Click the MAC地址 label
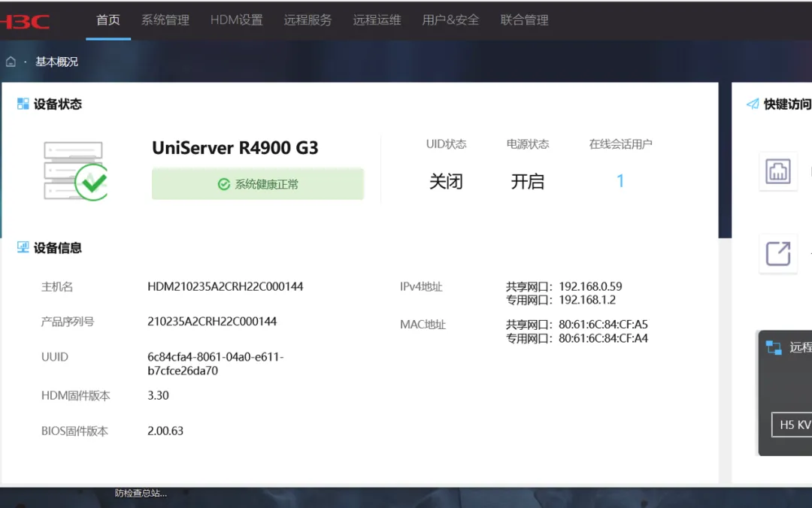 pos(423,325)
